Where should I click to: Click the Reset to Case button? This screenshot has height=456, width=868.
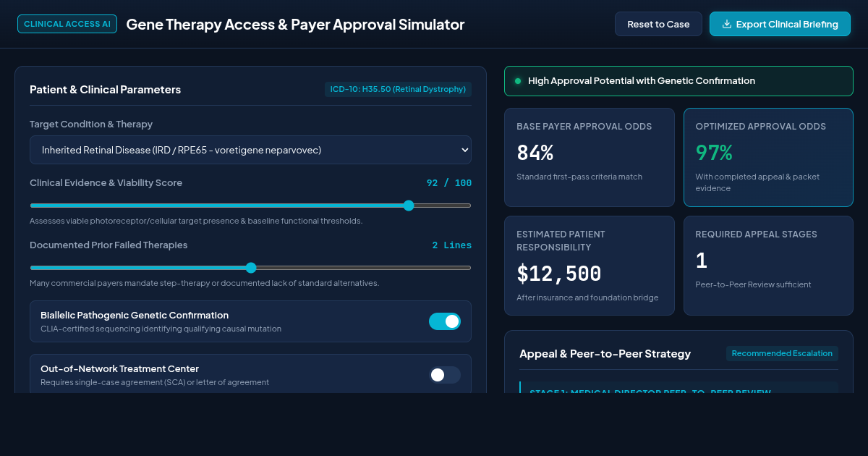coord(658,24)
